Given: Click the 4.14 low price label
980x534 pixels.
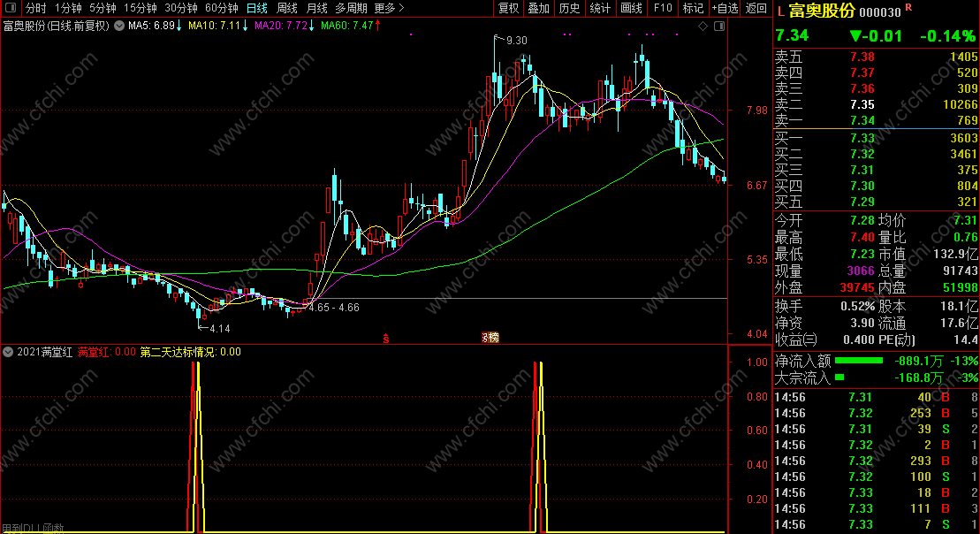Looking at the screenshot, I should [x=219, y=329].
